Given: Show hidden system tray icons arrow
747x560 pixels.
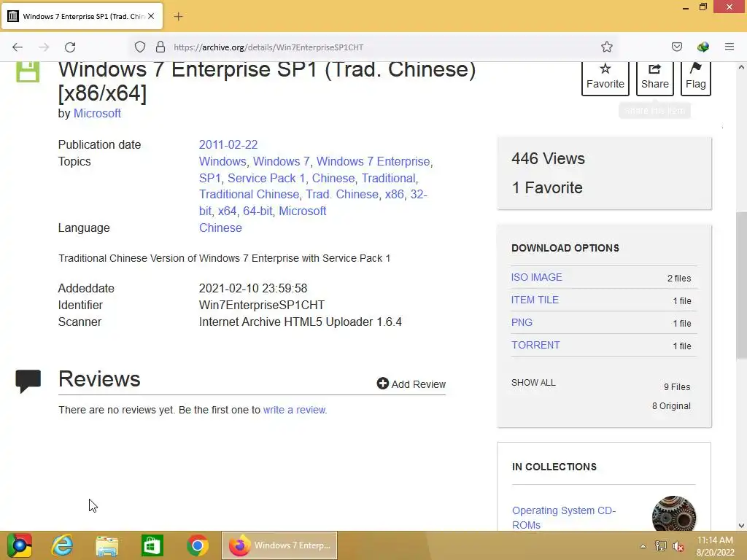Looking at the screenshot, I should [643, 546].
